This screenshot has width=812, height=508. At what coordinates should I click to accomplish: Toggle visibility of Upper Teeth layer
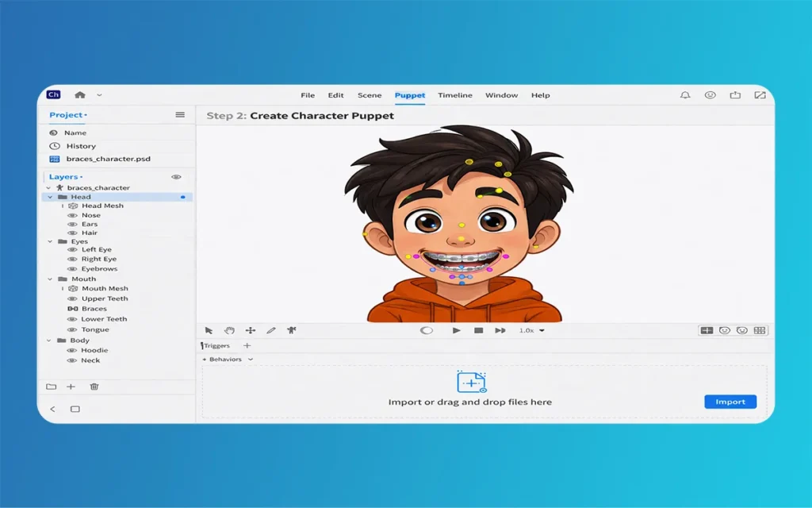[x=72, y=299]
